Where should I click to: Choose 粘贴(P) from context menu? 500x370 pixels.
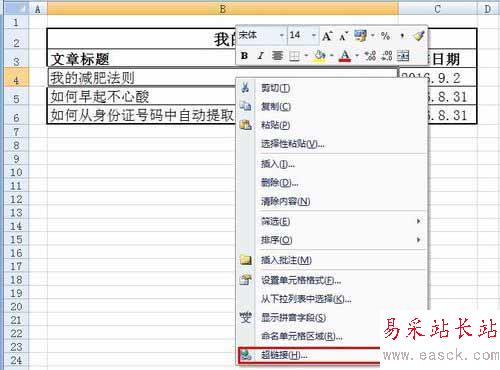pos(332,125)
